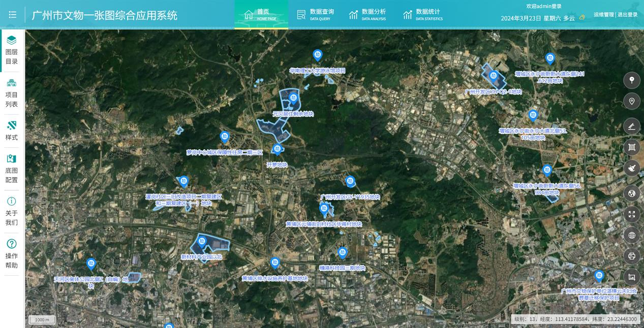Open the 图层目录 layer catalog panel
The width and height of the screenshot is (644, 328).
[x=12, y=50]
